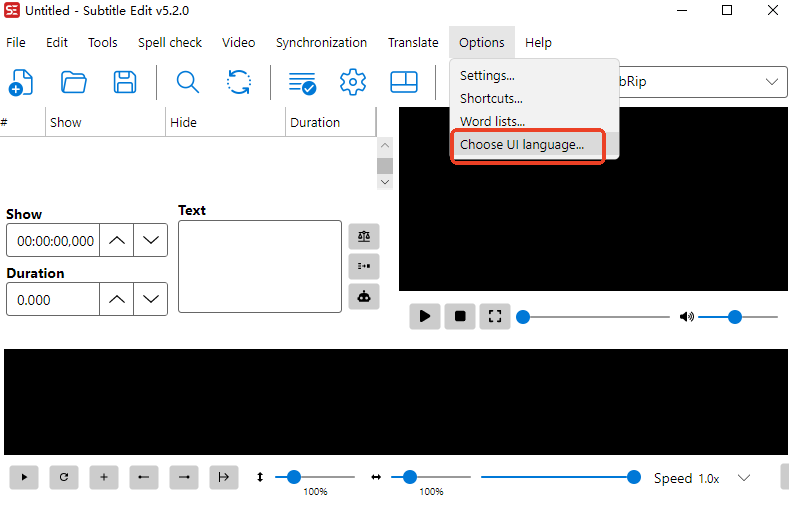Click the black waveform area
Screen dimensions: 789x520
(396, 402)
